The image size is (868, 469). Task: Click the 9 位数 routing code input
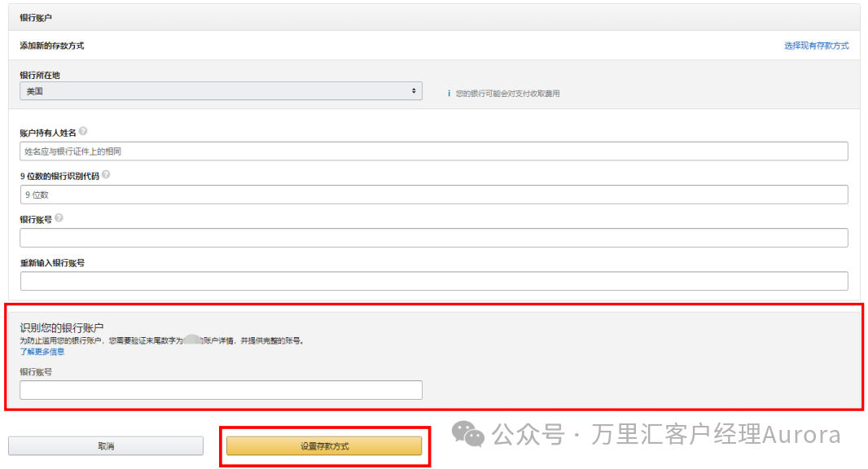(433, 195)
